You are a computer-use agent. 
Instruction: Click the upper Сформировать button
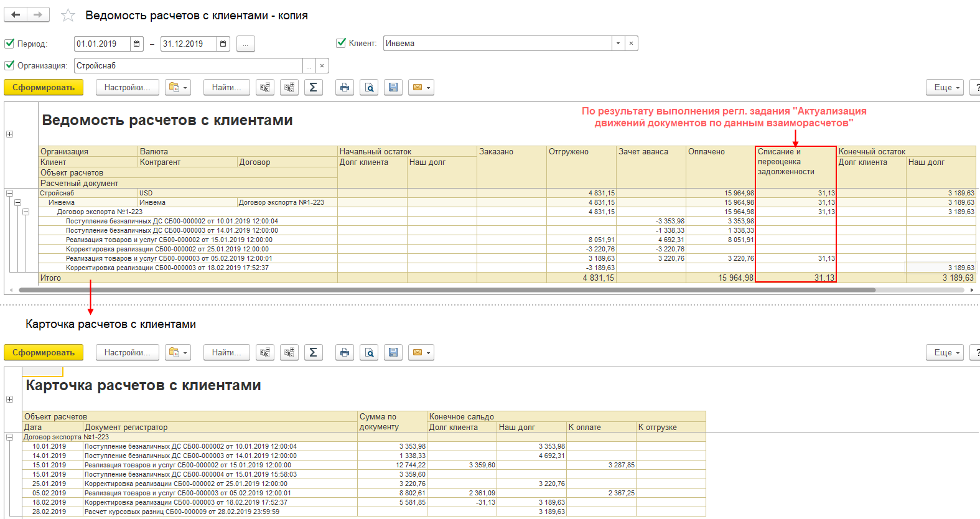click(x=44, y=88)
